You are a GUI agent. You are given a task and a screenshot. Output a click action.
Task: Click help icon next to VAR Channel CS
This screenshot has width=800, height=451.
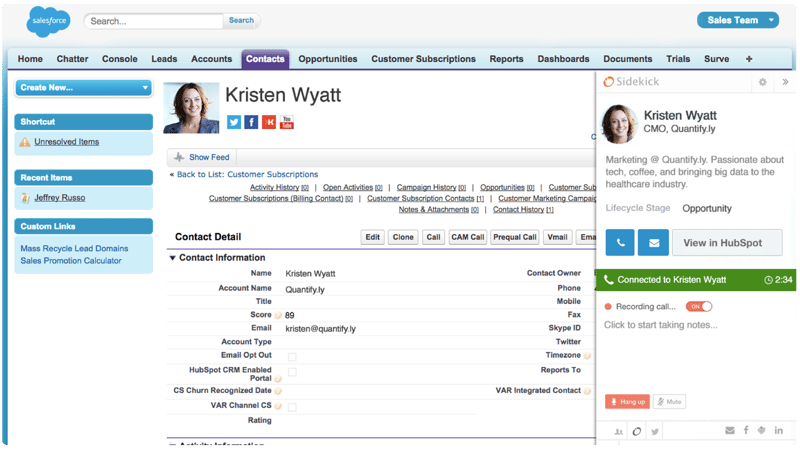278,406
